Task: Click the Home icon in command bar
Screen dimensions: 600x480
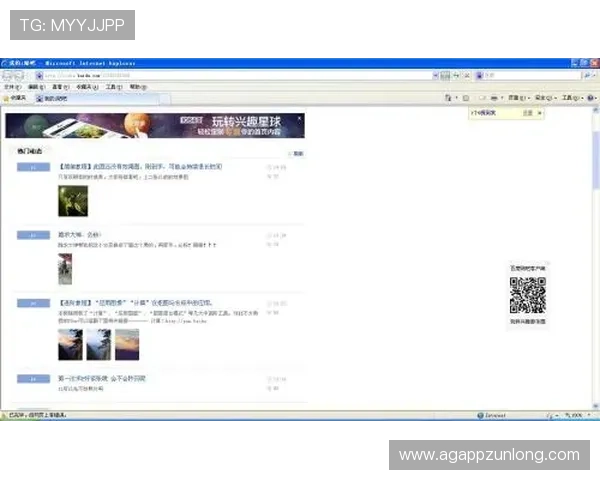Action: click(448, 98)
